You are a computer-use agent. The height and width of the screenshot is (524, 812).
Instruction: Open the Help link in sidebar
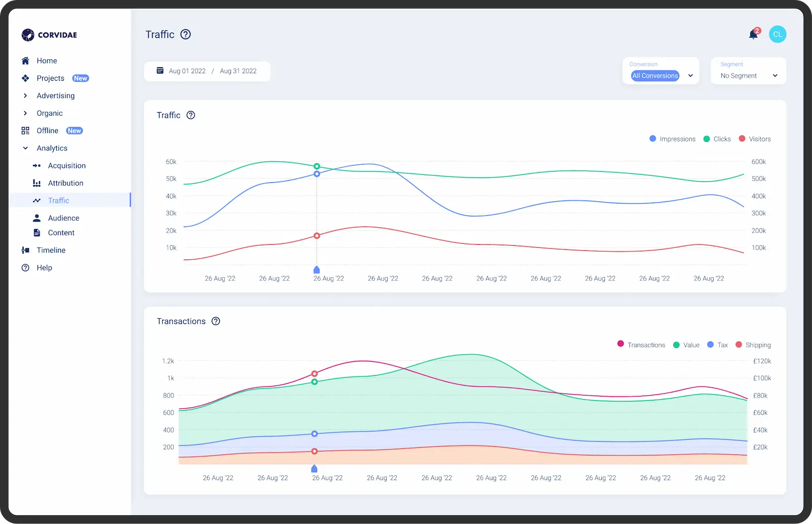coord(44,268)
